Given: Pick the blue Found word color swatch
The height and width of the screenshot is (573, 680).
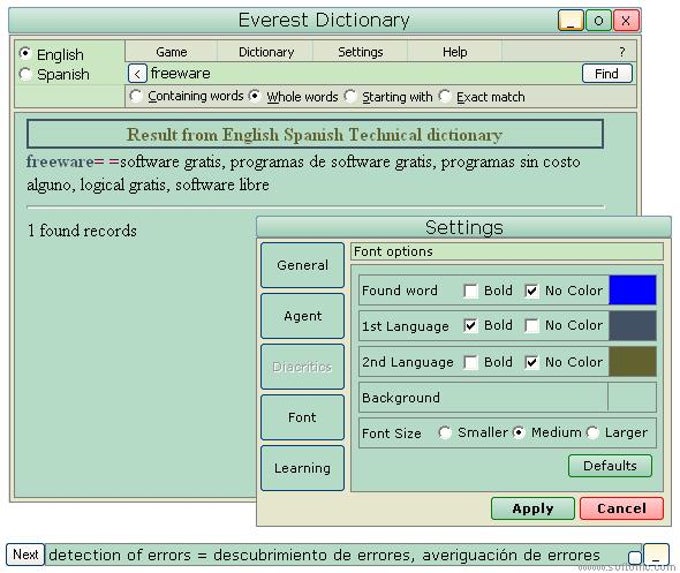Looking at the screenshot, I should tap(632, 290).
